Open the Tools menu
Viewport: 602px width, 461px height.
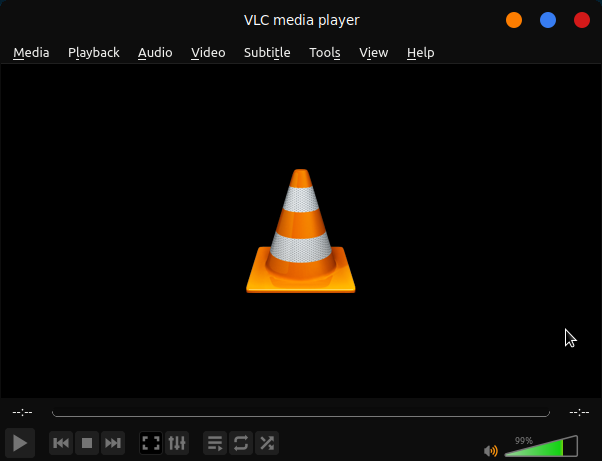click(325, 53)
